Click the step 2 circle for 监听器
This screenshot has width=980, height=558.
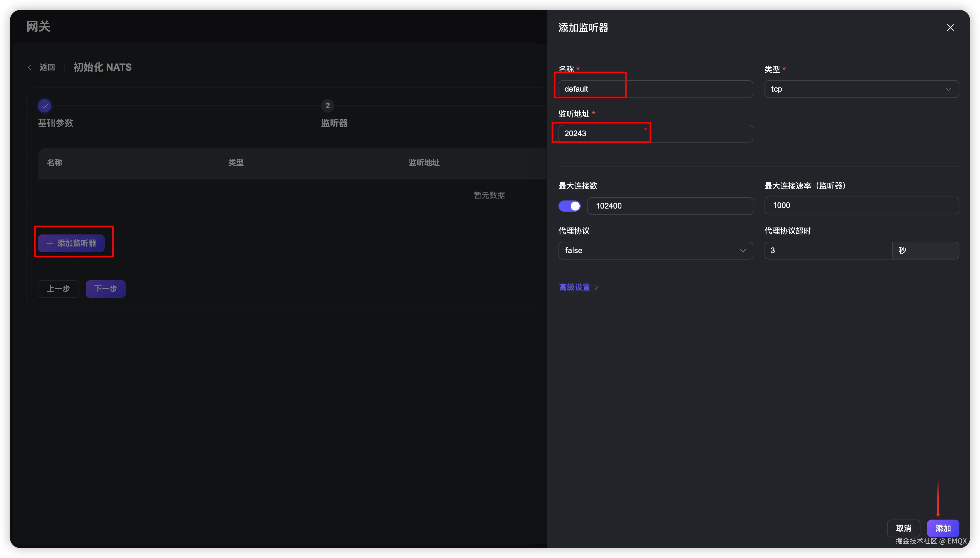pyautogui.click(x=327, y=106)
